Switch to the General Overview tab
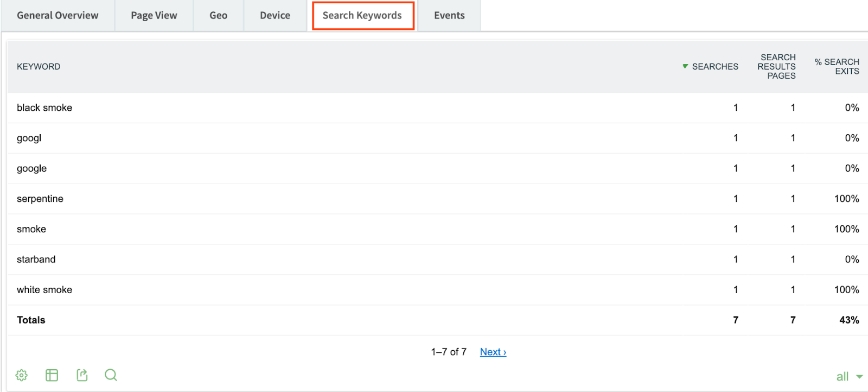Screen dimensions: 868x392 58,16
